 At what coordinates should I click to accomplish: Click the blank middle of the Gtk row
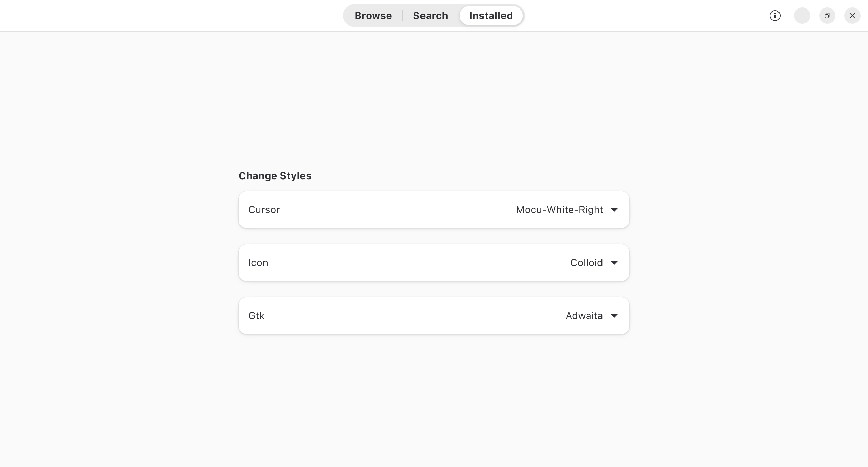(414, 316)
